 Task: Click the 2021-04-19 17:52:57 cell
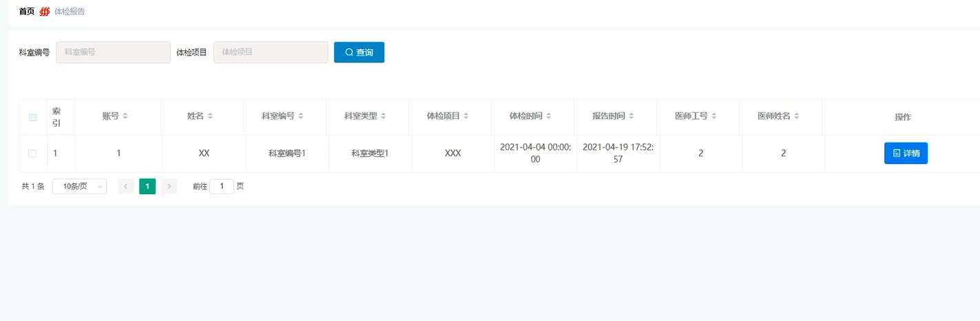tap(618, 153)
